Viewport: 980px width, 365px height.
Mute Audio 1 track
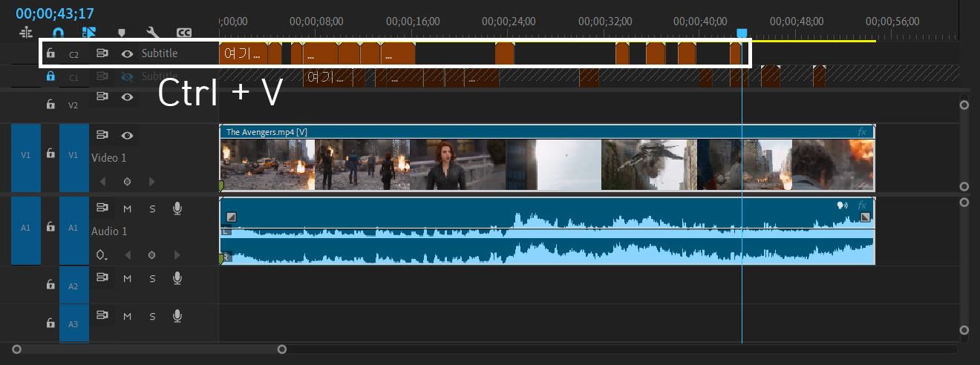127,208
